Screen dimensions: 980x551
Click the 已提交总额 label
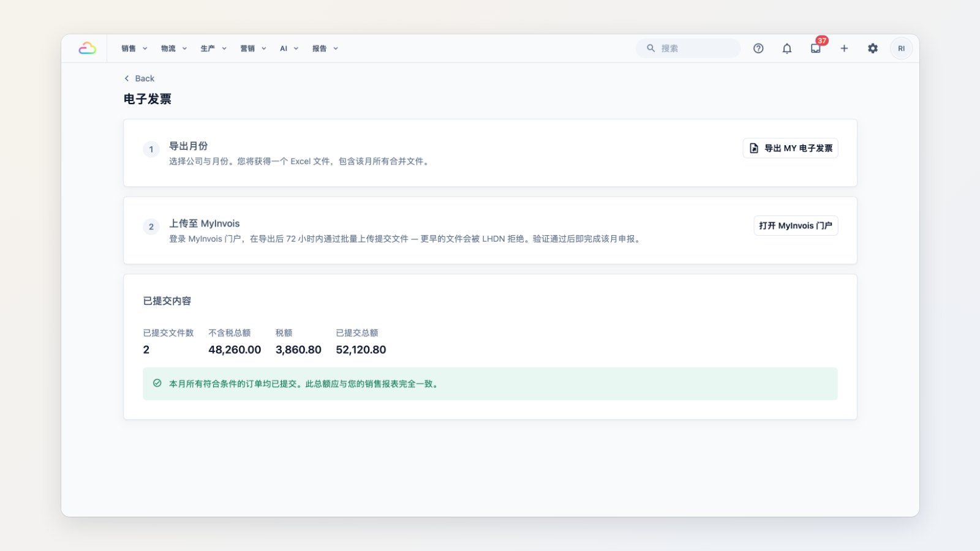click(x=357, y=333)
